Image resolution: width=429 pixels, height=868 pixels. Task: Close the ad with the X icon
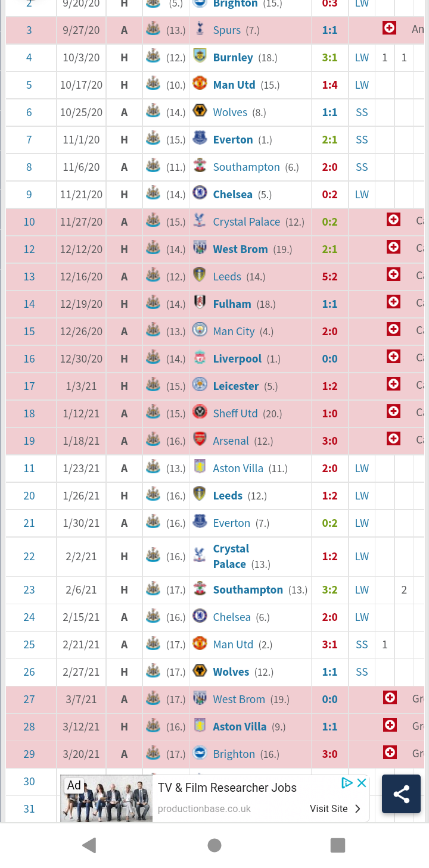362,783
